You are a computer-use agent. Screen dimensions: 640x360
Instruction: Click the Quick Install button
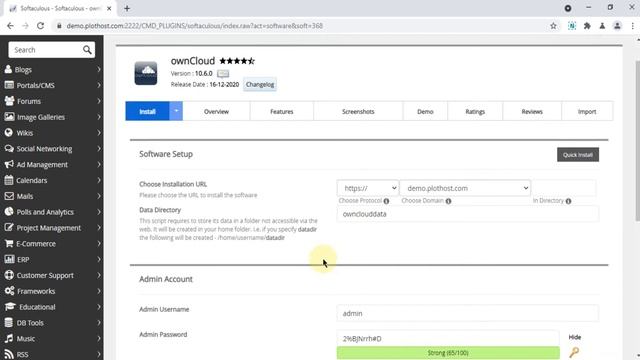578,155
